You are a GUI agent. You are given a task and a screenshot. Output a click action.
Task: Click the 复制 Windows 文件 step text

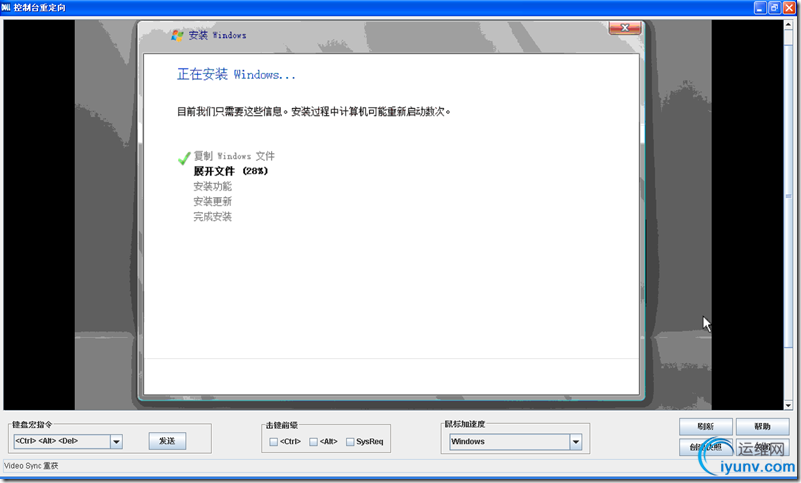(x=234, y=156)
